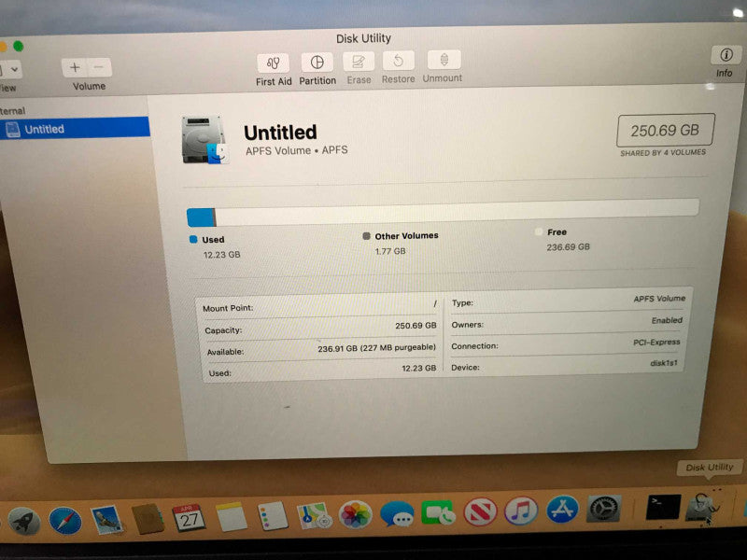Open Safari from the Dock
This screenshot has height=560, width=747.
65,521
